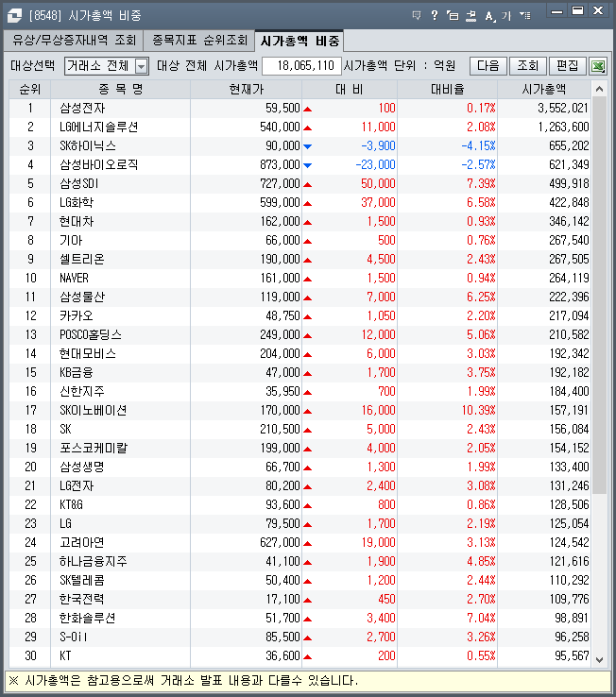Click the 대 비 column header
The image size is (616, 697).
coord(350,90)
